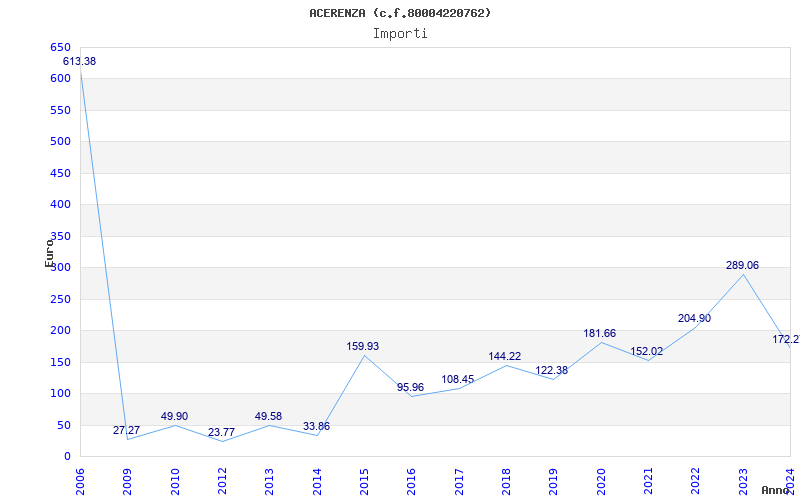The image size is (800, 500).
Task: Click the 49.90 data label
Action: (174, 417)
